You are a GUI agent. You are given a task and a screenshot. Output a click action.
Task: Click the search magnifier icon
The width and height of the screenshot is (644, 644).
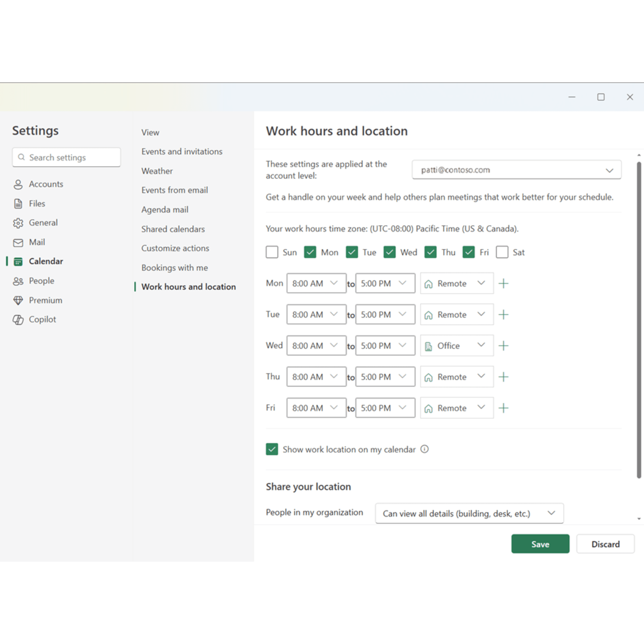pos(21,157)
